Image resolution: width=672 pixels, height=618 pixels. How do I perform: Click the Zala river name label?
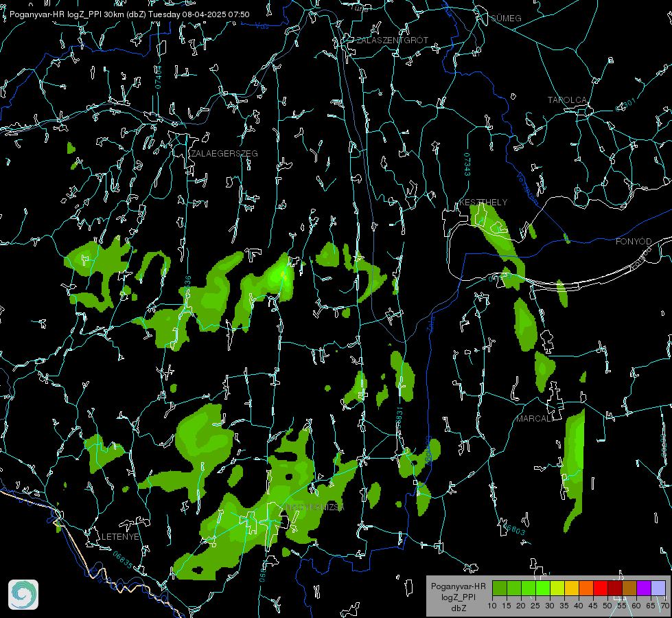[x=430, y=323]
